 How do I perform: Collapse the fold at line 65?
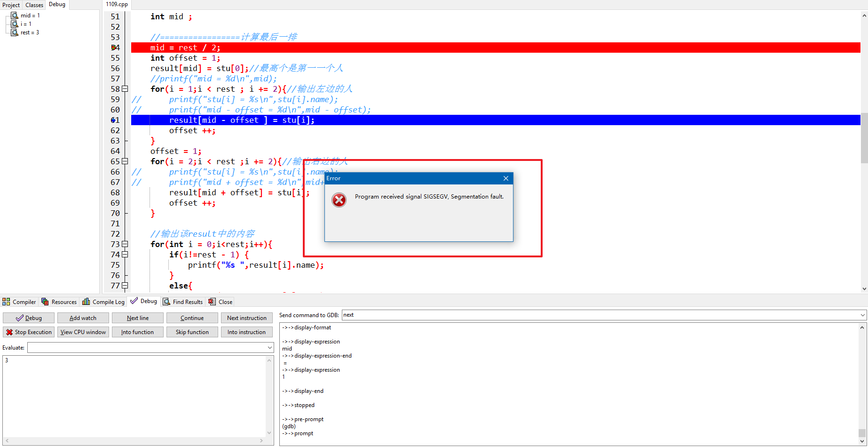pos(125,161)
